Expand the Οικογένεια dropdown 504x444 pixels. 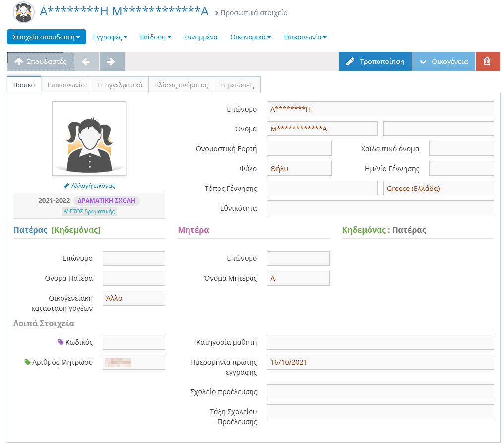[443, 62]
